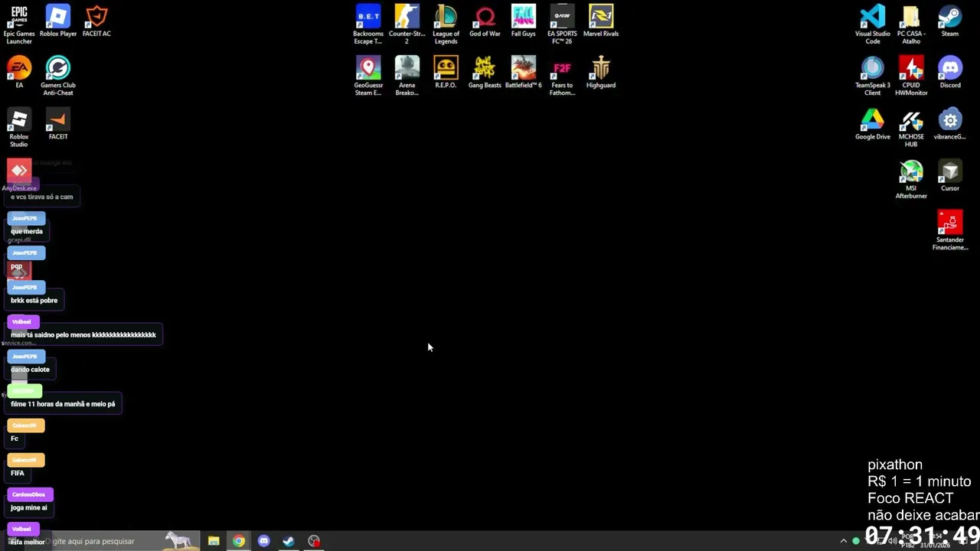Image resolution: width=980 pixels, height=551 pixels.
Task: Open the MCHOSE HUB shortcut
Action: [911, 127]
